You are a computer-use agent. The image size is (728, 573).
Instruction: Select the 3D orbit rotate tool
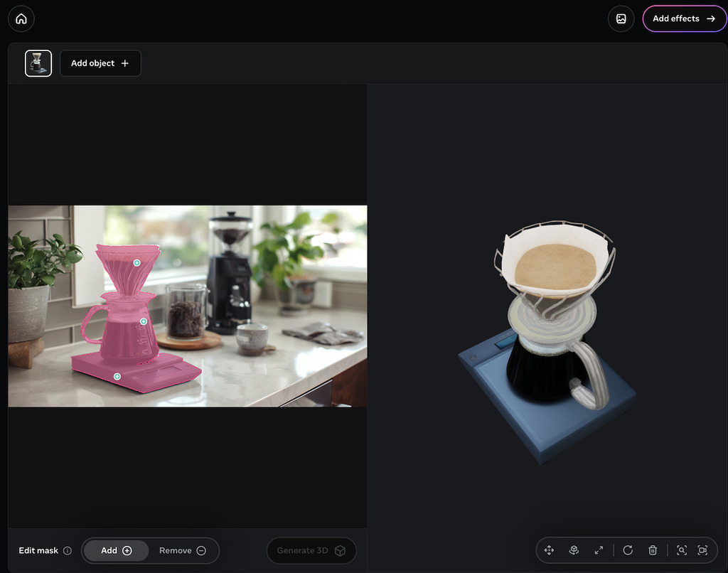[x=574, y=550]
